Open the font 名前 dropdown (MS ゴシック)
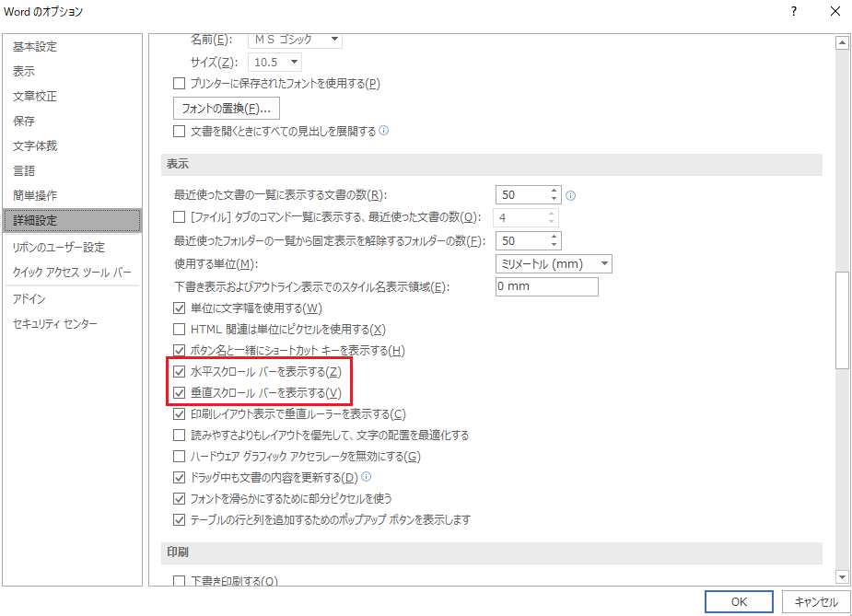 click(334, 39)
